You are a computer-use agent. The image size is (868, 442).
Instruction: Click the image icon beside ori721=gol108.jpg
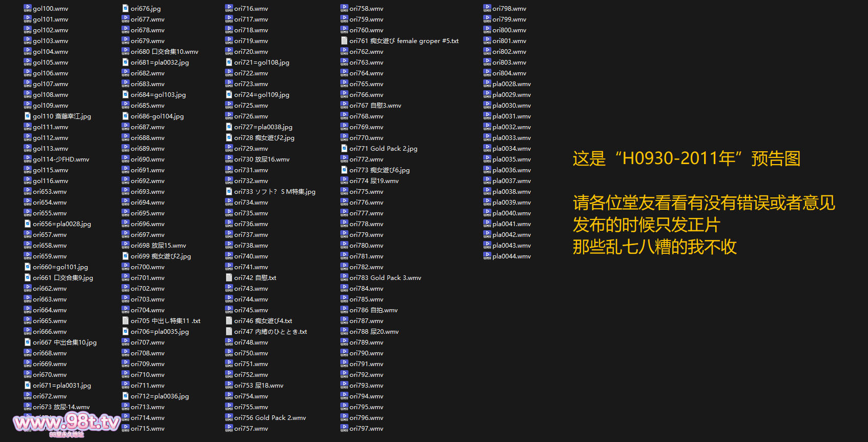229,62
